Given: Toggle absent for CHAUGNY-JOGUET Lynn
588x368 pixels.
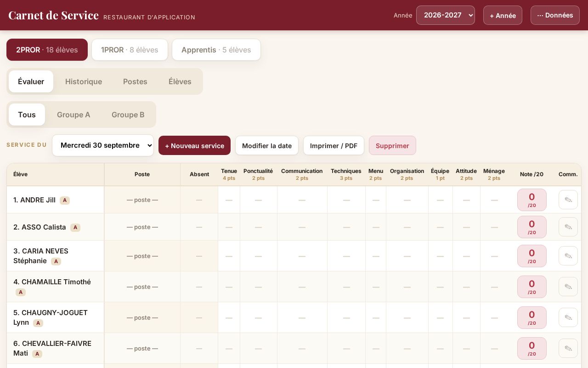Looking at the screenshot, I should pyautogui.click(x=199, y=317).
